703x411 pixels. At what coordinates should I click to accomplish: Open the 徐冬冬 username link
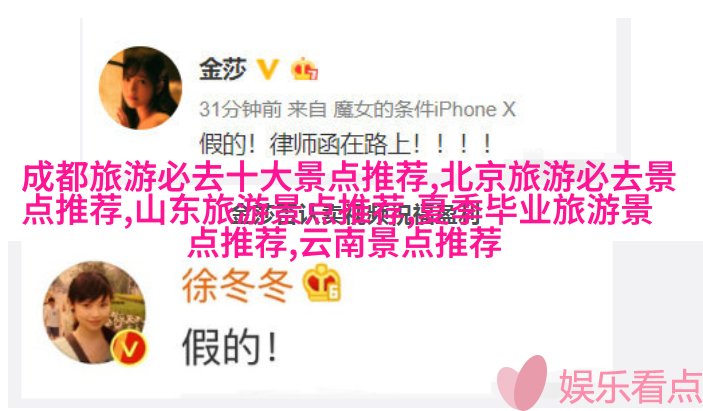click(x=237, y=285)
